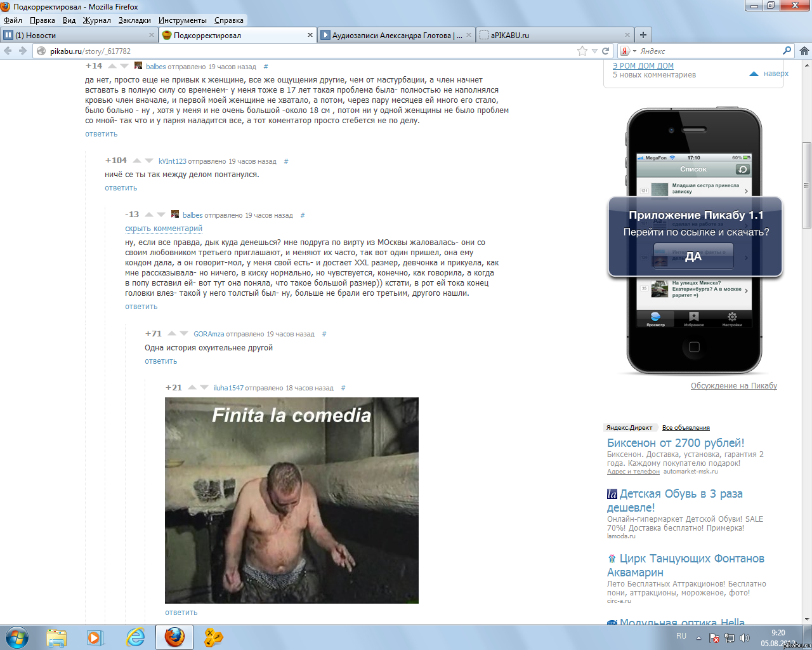The image size is (812, 650).
Task: Switch to the "Аудиозаписи Александра Глотова" tab
Action: 396,35
